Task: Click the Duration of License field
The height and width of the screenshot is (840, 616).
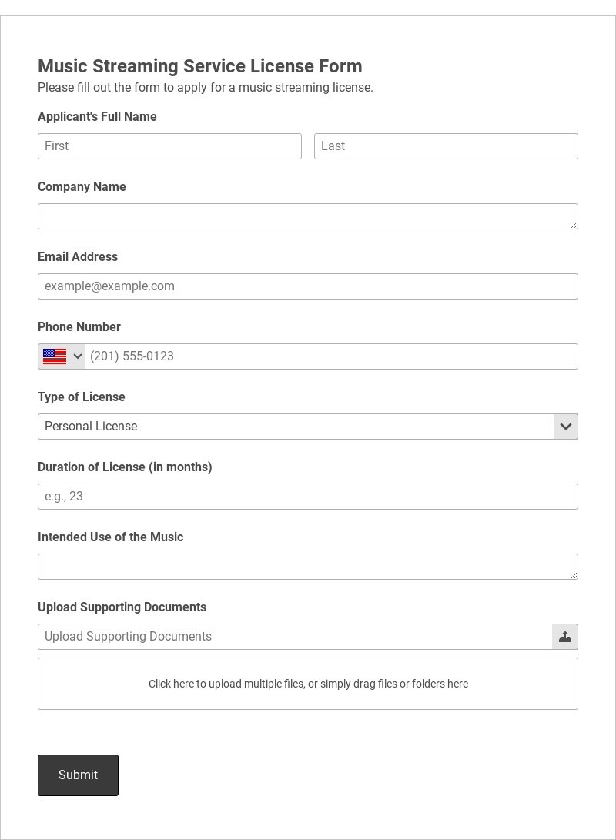Action: [307, 497]
